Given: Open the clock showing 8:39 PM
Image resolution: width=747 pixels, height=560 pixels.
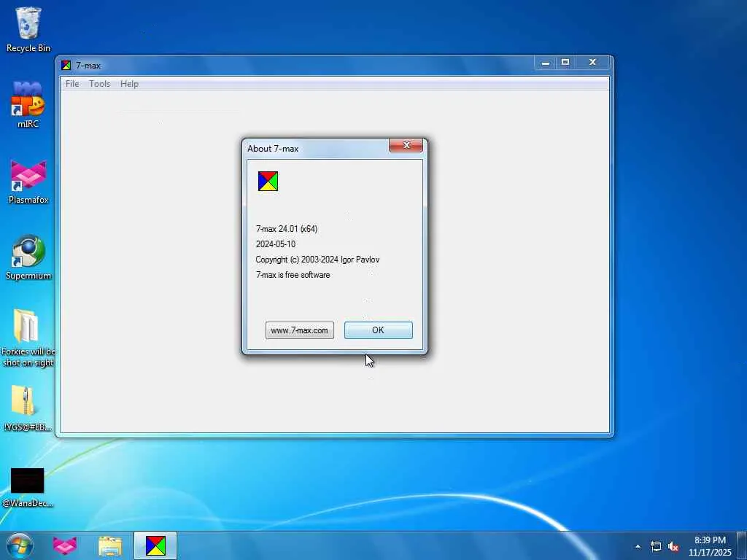Looking at the screenshot, I should 710,546.
